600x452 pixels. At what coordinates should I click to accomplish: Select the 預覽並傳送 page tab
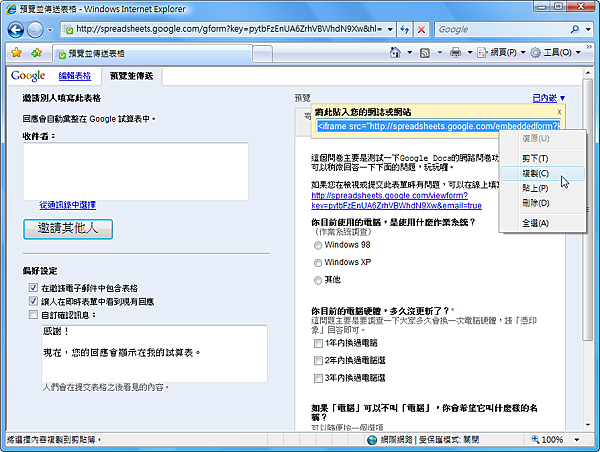tap(131, 76)
